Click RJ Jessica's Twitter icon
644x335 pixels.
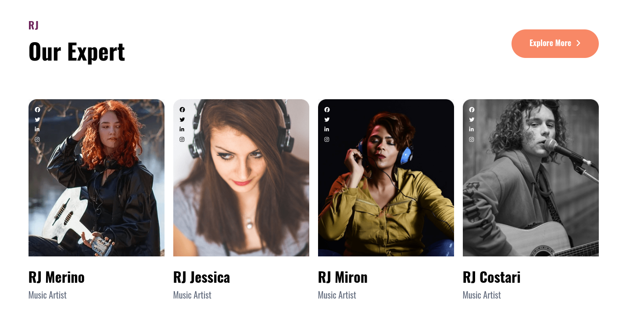click(182, 119)
